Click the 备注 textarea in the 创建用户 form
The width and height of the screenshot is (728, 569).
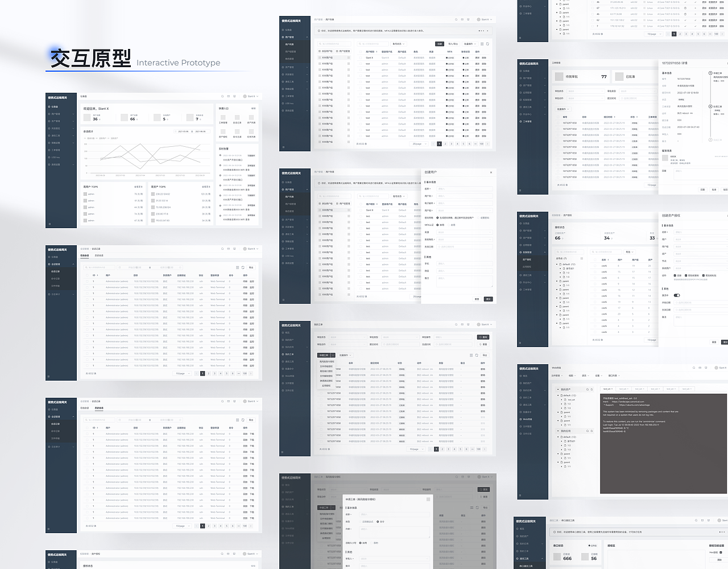[x=465, y=281]
